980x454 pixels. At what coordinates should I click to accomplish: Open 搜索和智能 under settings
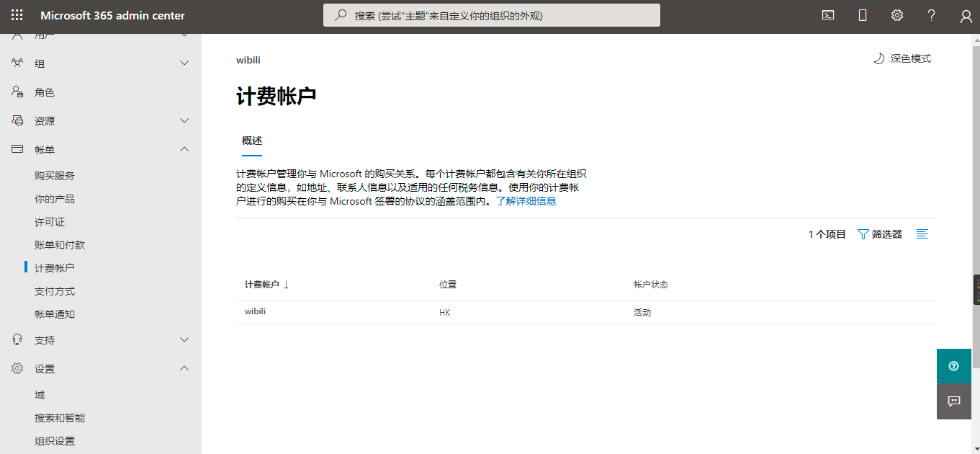(x=60, y=418)
